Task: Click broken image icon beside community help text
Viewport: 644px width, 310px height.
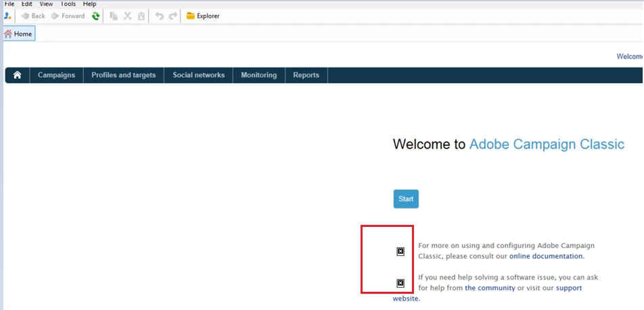Action: (x=400, y=283)
